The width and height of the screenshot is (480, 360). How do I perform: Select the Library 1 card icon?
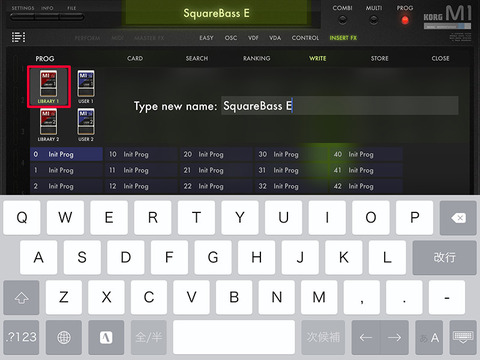(49, 87)
